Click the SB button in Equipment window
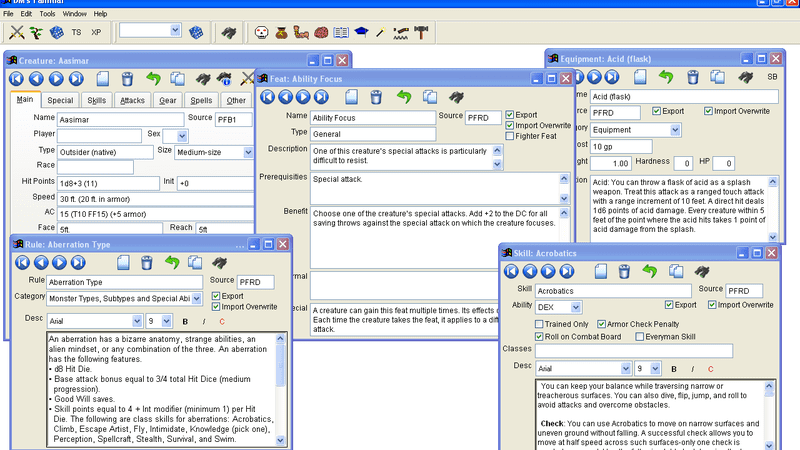Screen dimensions: 800x450 (x=771, y=77)
